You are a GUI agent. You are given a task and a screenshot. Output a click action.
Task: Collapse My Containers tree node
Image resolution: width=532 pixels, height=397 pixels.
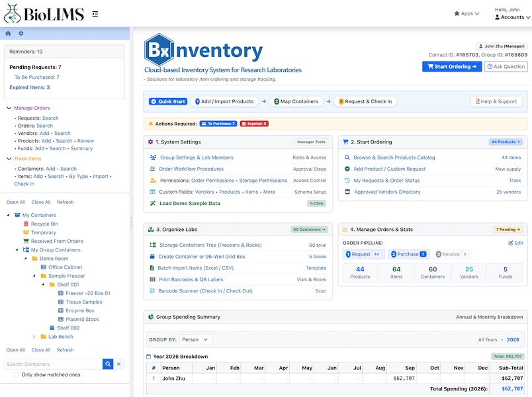pos(8,215)
